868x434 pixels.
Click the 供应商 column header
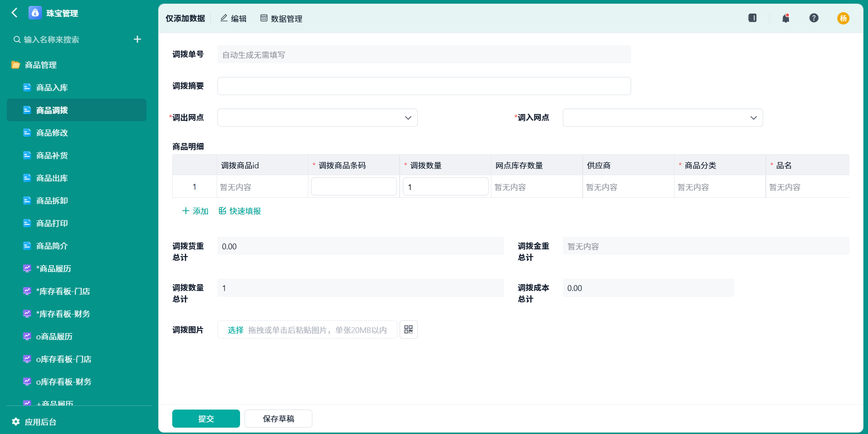(x=628, y=165)
